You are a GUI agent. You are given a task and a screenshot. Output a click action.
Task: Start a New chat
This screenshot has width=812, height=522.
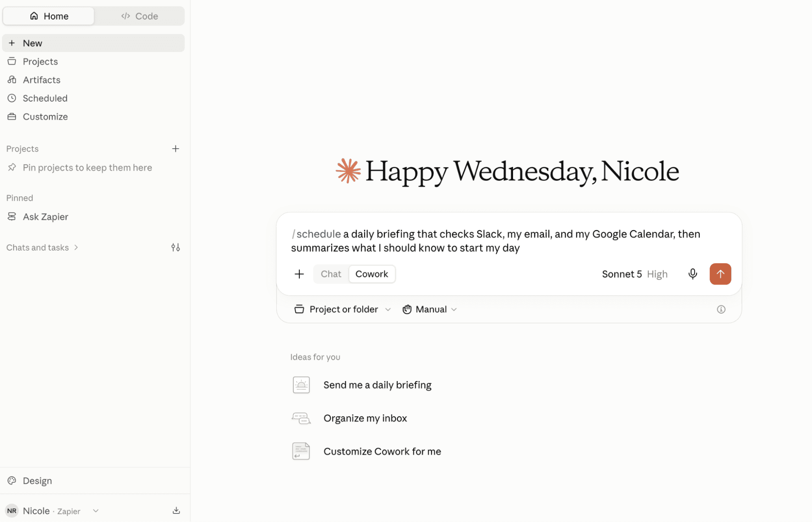(93, 43)
